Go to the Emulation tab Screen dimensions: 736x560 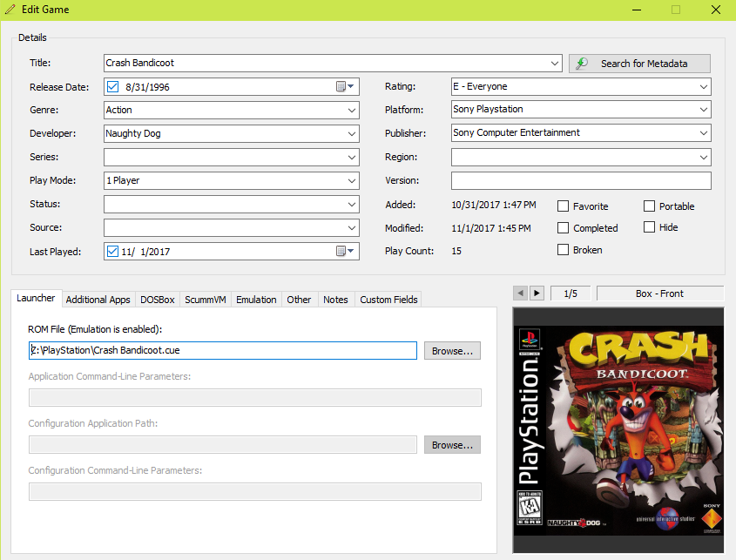coord(256,300)
